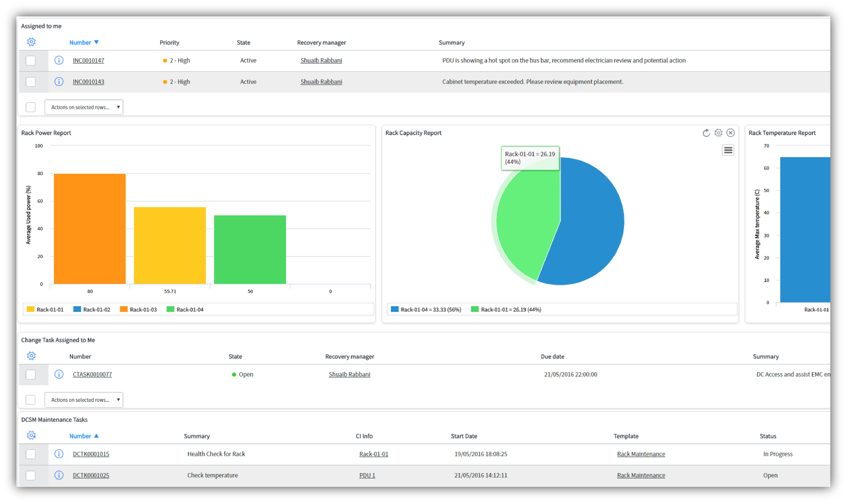This screenshot has width=848, height=504.
Task: Close the Rack Capacity Report widget
Action: pos(730,133)
